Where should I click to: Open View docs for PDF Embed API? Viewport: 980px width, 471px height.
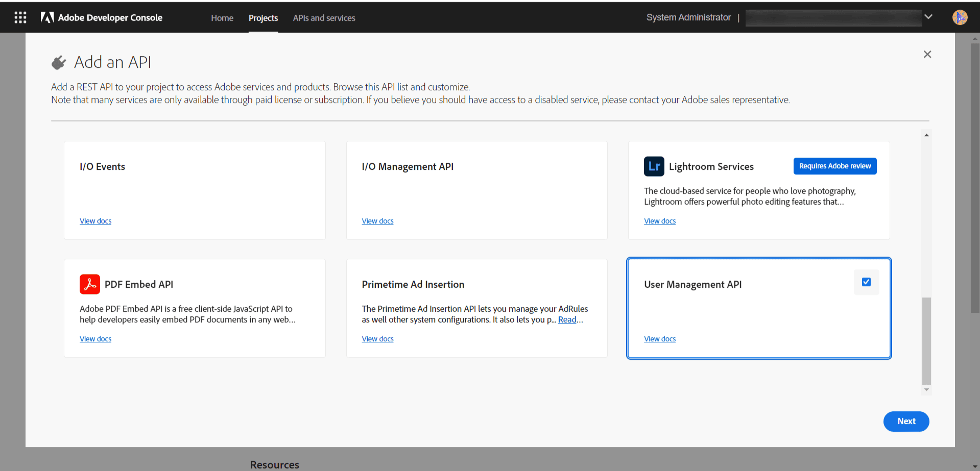pos(95,339)
